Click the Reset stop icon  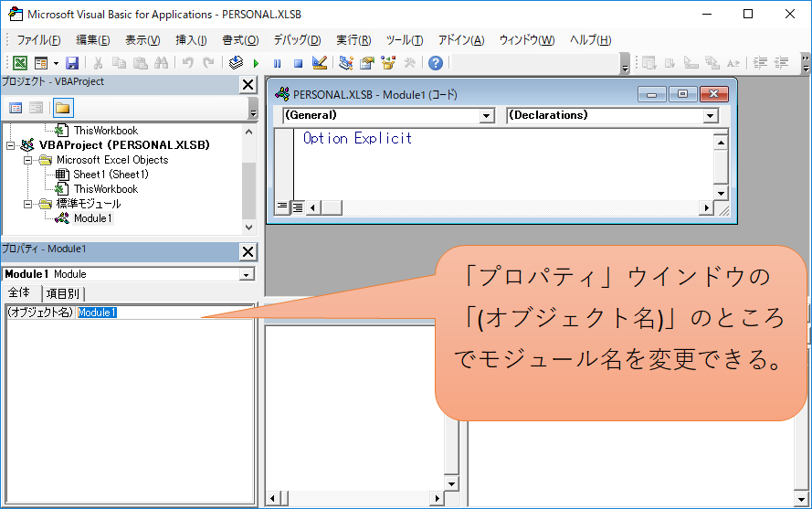298,63
